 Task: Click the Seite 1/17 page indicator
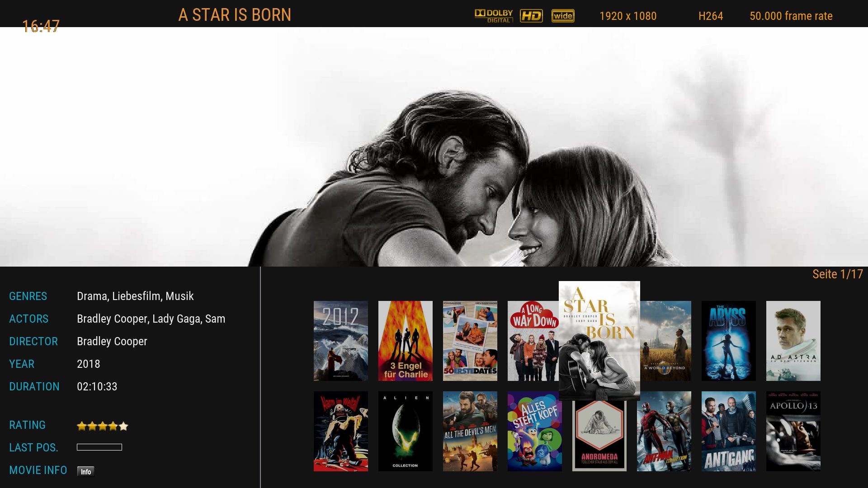pyautogui.click(x=837, y=274)
